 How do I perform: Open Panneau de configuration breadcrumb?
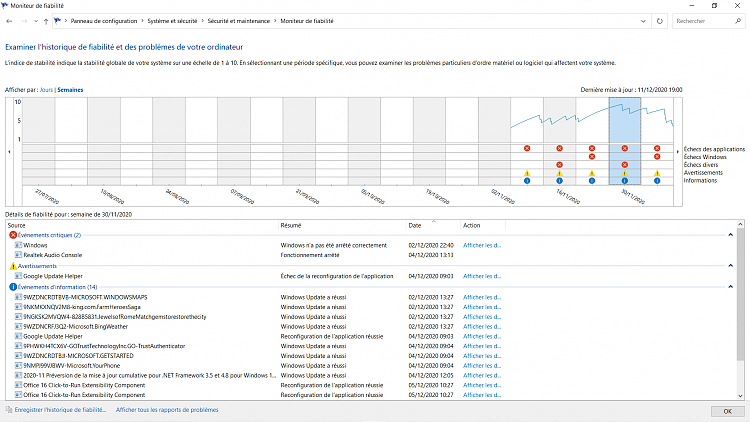tap(104, 21)
